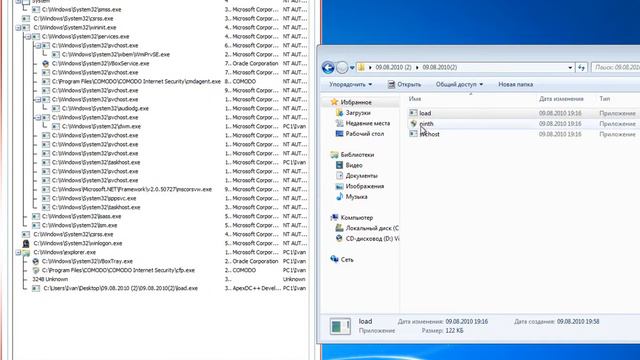Sort files by the Имя column header

pyautogui.click(x=415, y=99)
